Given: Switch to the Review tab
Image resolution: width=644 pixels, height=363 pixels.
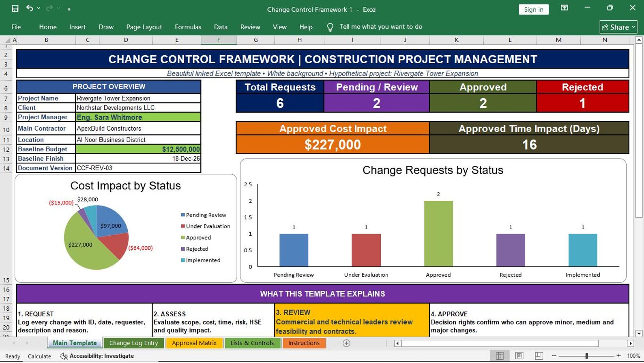Looking at the screenshot, I should tap(250, 27).
